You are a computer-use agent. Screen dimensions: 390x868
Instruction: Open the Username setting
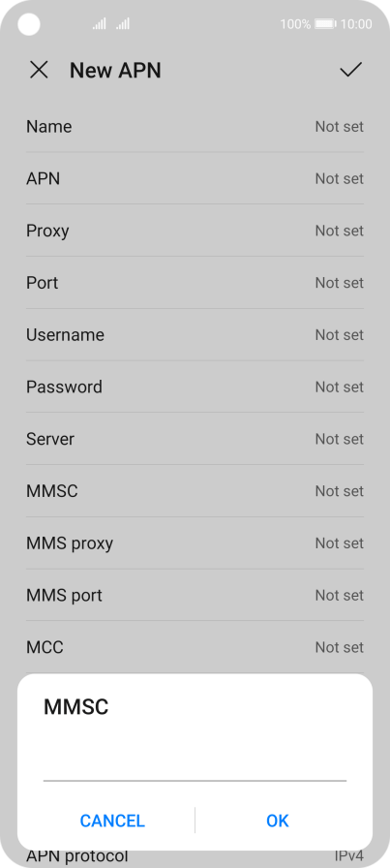195,335
